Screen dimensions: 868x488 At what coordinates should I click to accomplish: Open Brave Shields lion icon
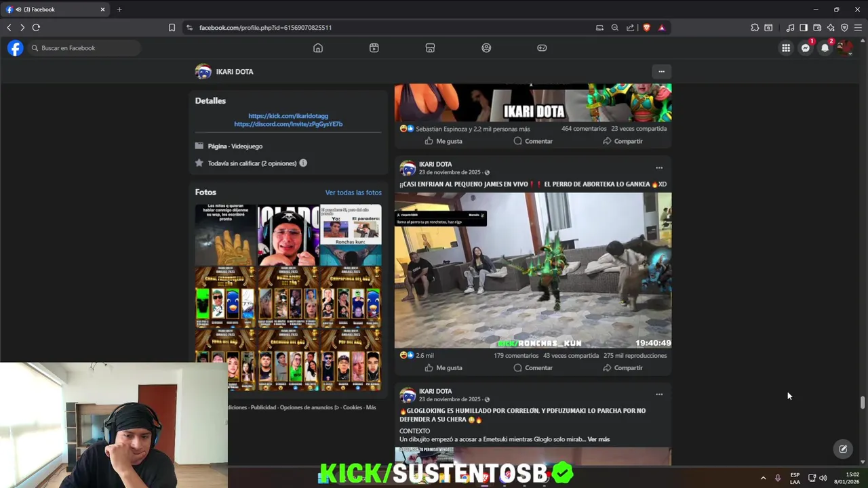pyautogui.click(x=646, y=28)
